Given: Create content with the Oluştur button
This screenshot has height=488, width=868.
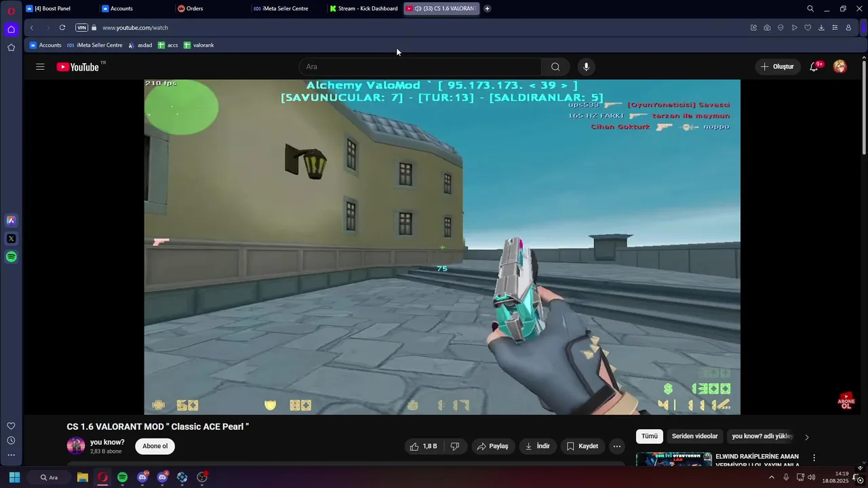Looking at the screenshot, I should coord(777,66).
